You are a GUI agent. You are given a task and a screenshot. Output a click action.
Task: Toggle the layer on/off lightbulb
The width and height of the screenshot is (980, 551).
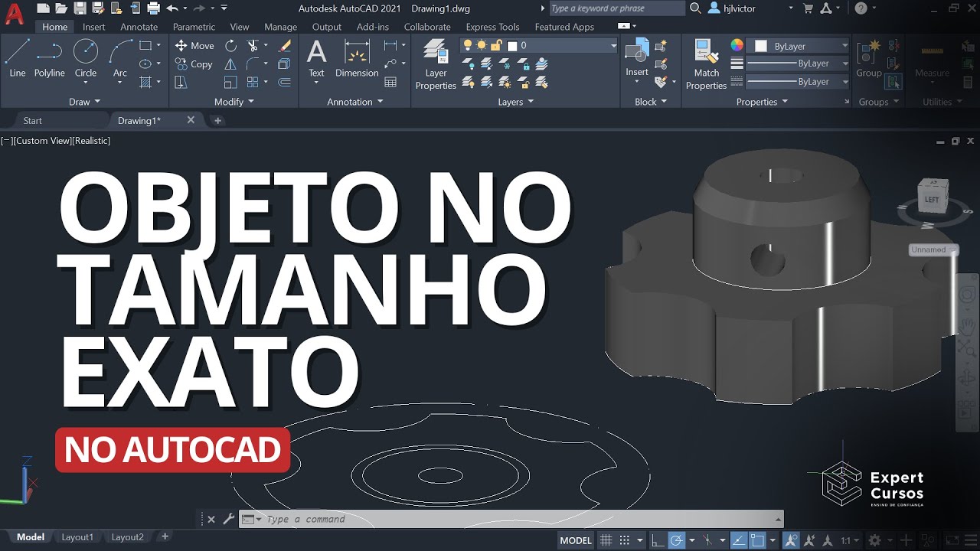pos(468,45)
